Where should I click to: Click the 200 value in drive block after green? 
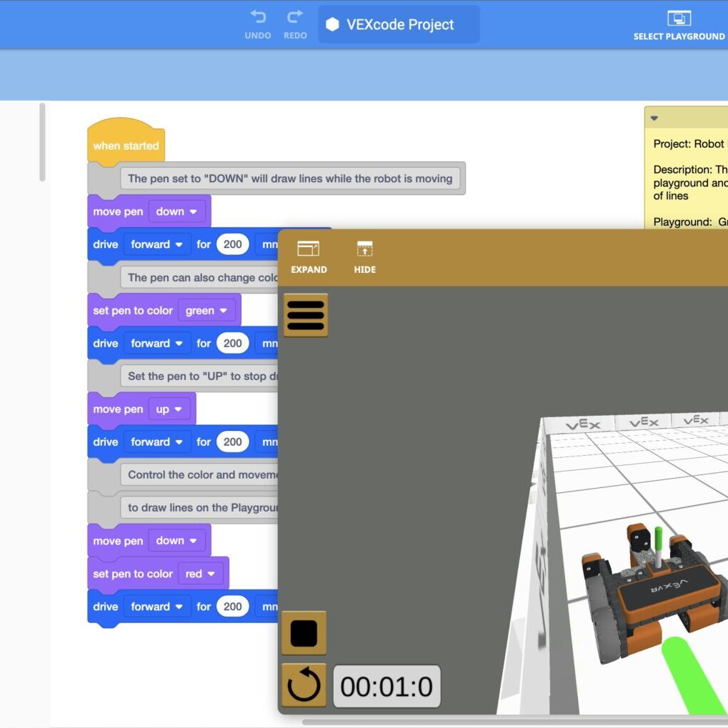click(x=233, y=344)
